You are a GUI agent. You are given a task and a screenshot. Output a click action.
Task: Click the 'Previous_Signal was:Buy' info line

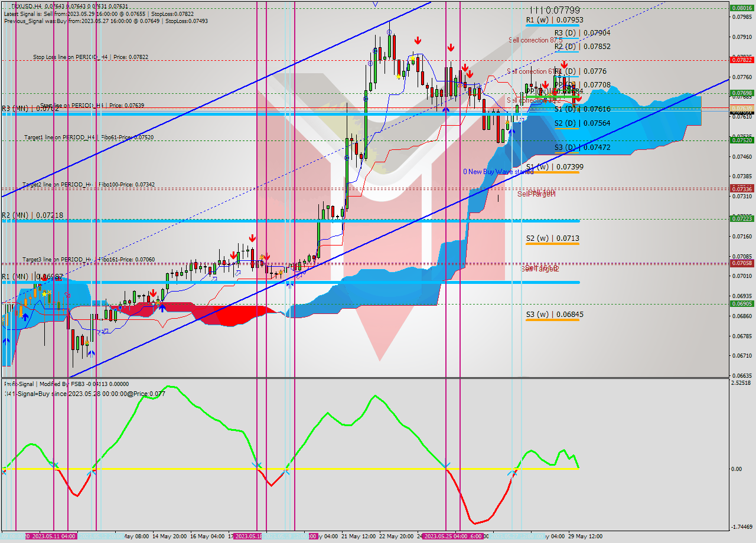(106, 21)
